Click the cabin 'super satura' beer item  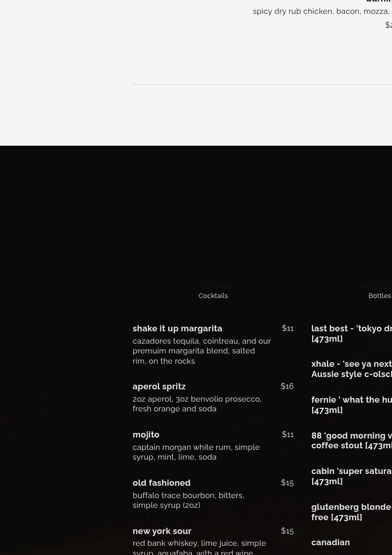(352, 476)
